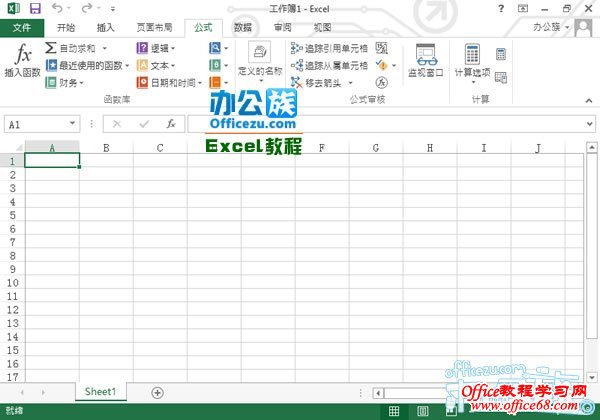The width and height of the screenshot is (600, 420).
Task: Click the Excel logo in title bar
Action: coord(14,8)
